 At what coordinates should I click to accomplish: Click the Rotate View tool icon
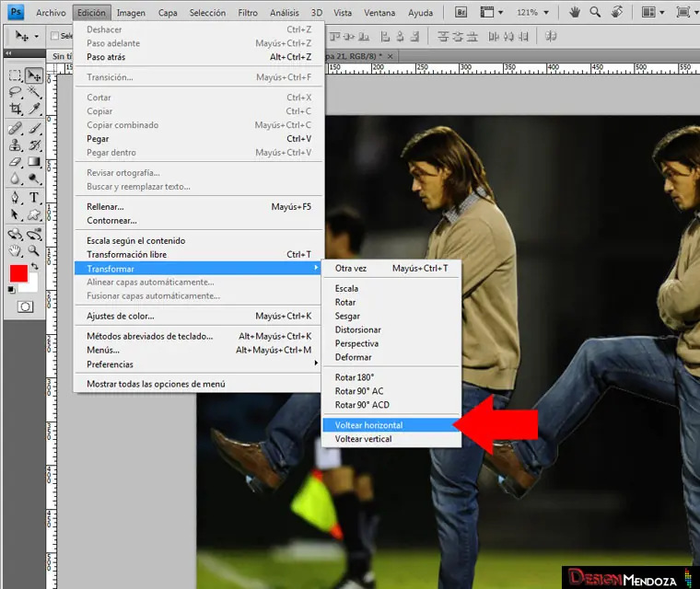coord(616,12)
